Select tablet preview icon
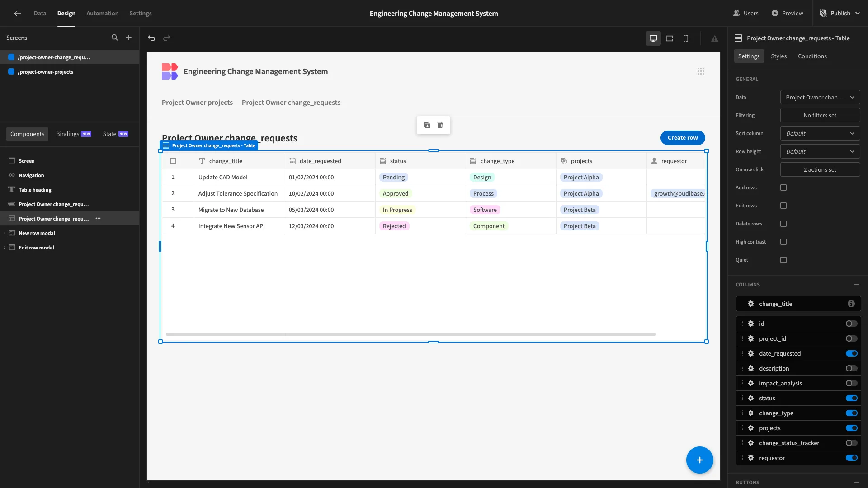This screenshot has height=488, width=868. (670, 38)
